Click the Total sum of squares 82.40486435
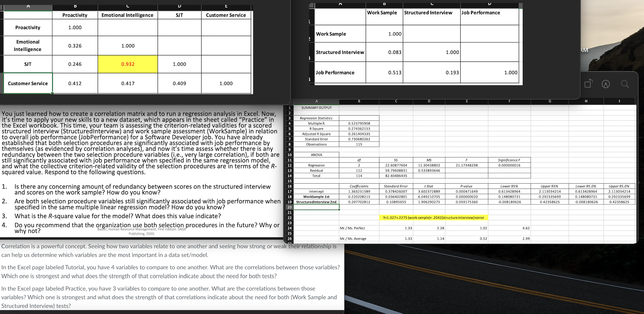 click(396, 176)
